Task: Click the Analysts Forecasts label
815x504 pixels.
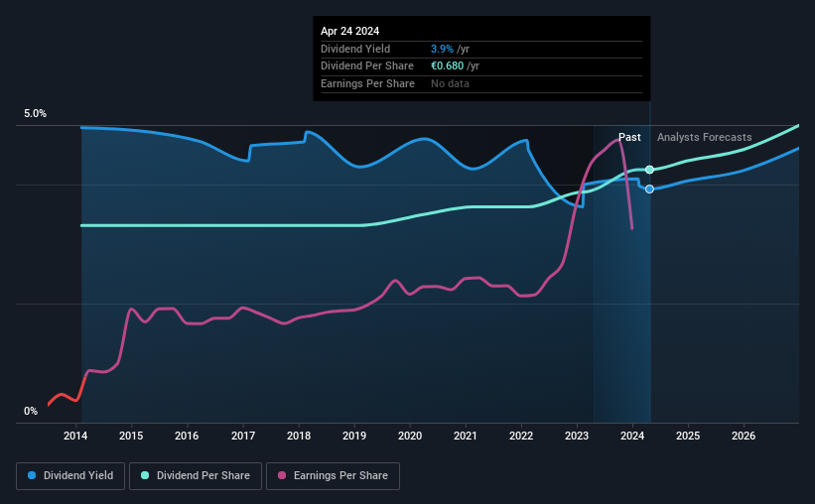Action: coord(704,137)
